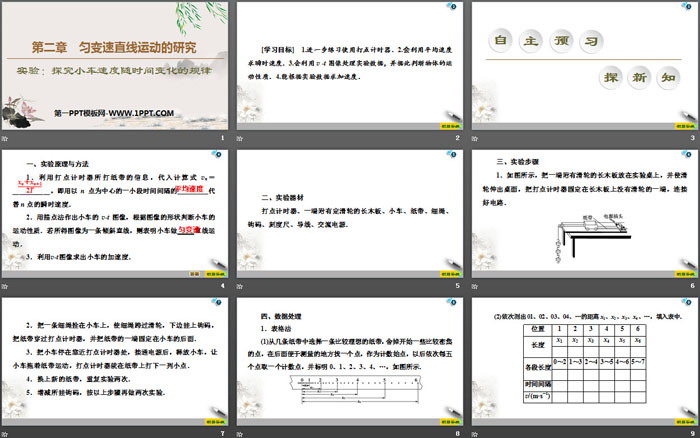Click the 知 character tile on slide 3
The height and width of the screenshot is (438, 700).
(668, 78)
